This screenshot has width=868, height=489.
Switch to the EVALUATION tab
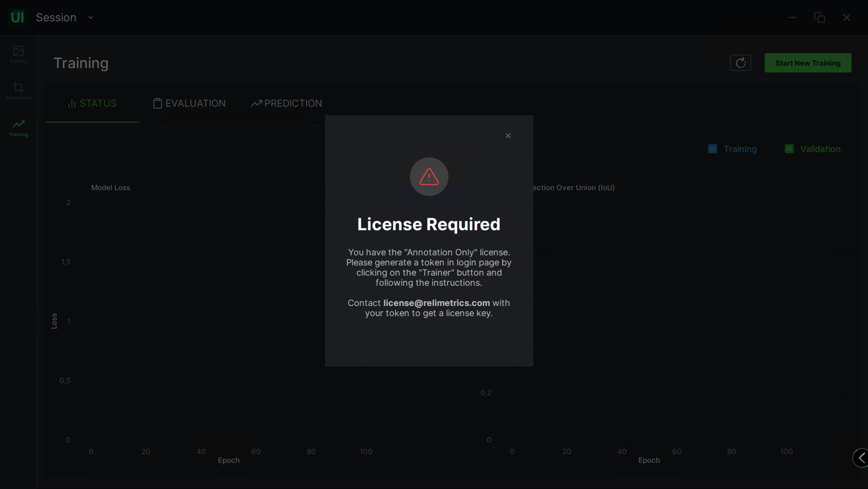(x=189, y=103)
